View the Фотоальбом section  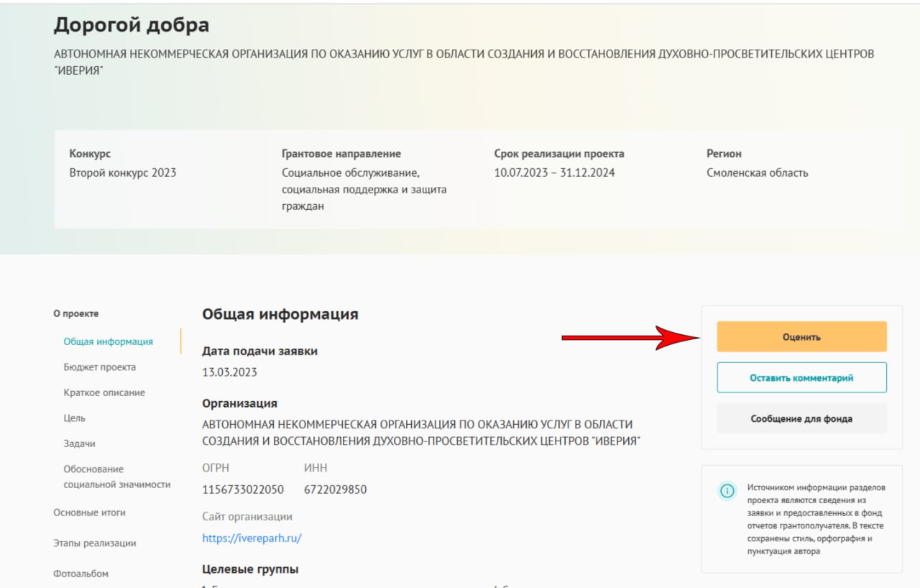pos(81,574)
